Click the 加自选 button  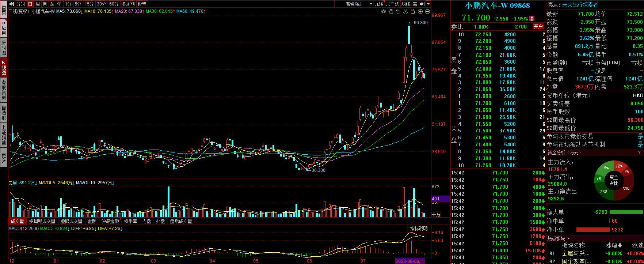392,4
